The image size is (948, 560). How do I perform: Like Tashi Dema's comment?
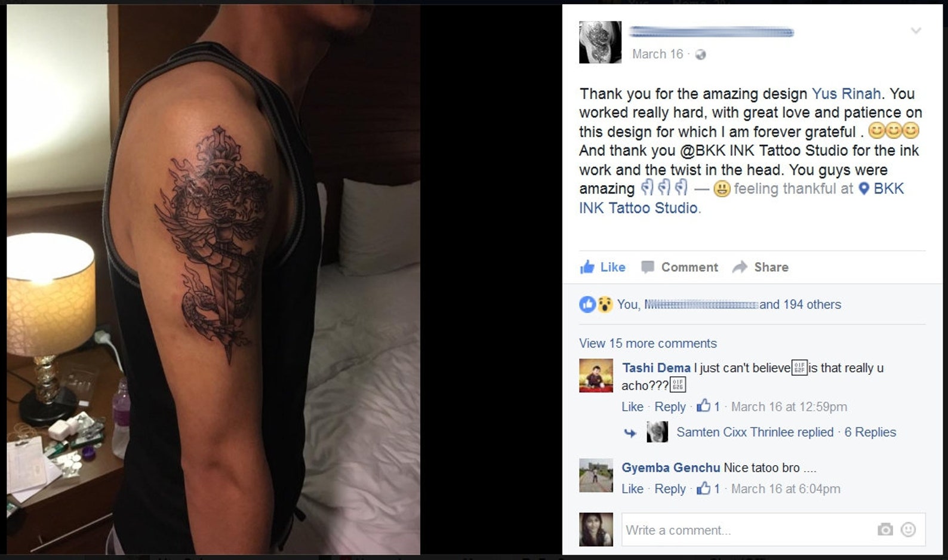632,407
